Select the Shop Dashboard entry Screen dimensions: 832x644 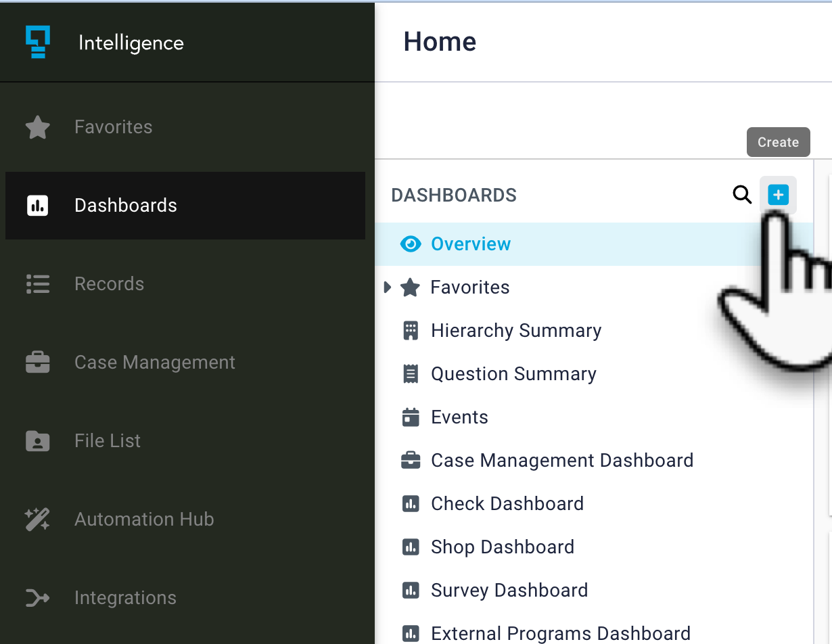click(502, 547)
